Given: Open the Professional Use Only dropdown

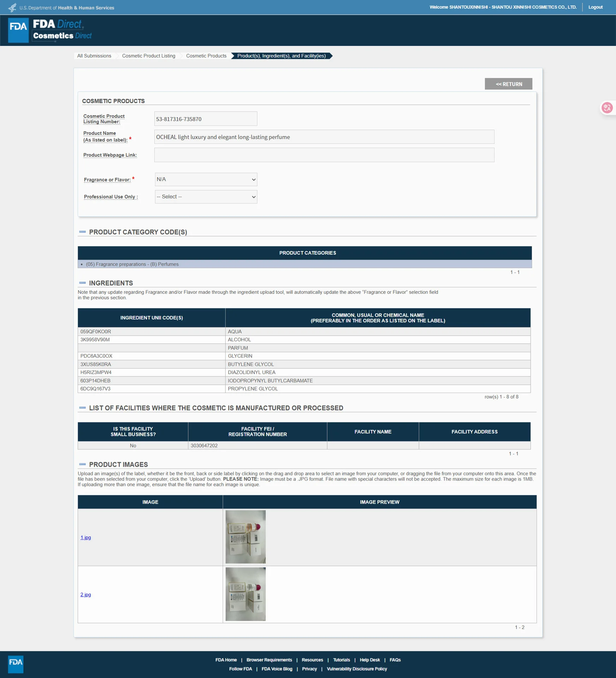Looking at the screenshot, I should 206,197.
